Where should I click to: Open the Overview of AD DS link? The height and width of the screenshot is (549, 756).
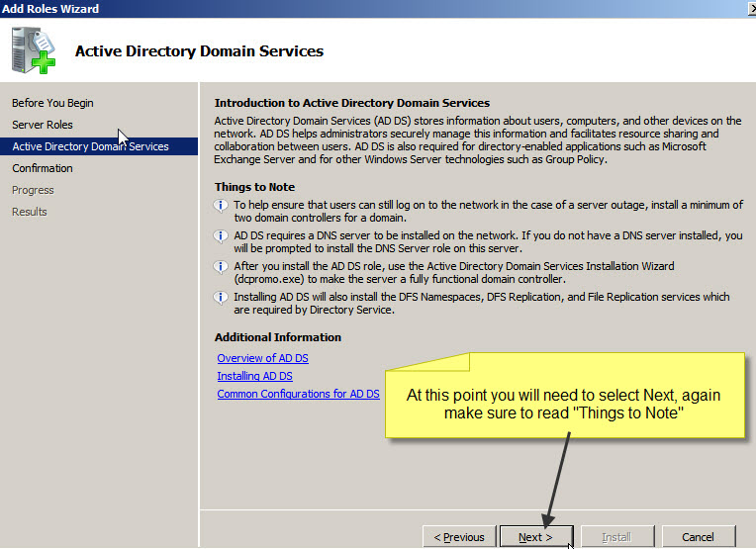coord(262,358)
